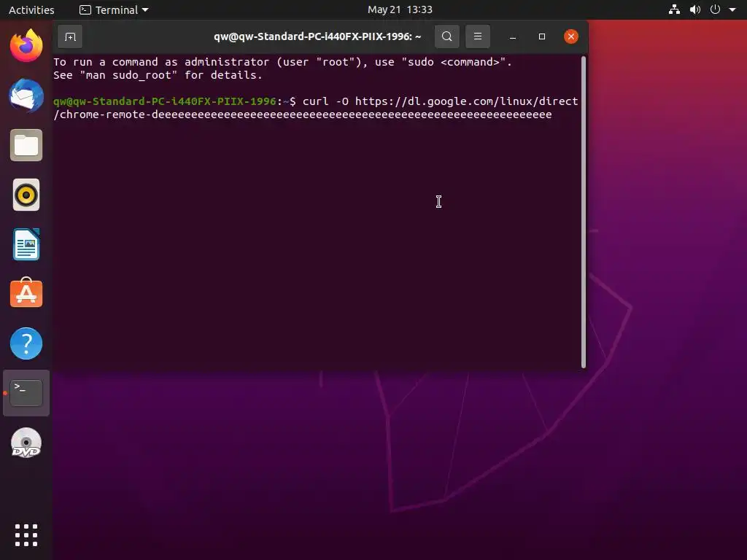Show all applications grid
Viewport: 747px width, 560px height.
26,535
